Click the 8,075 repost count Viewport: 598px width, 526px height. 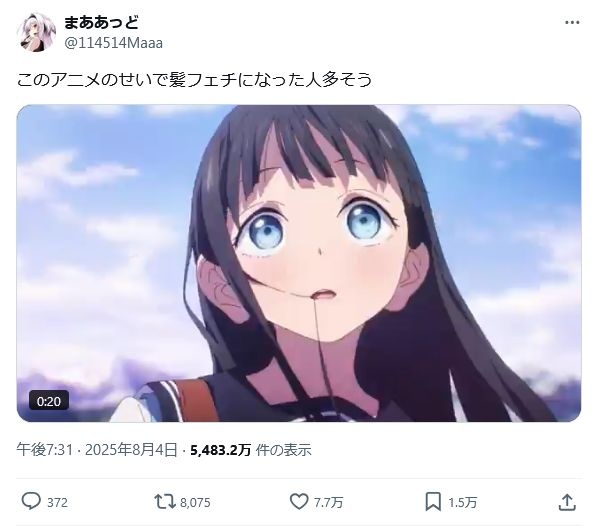(195, 502)
